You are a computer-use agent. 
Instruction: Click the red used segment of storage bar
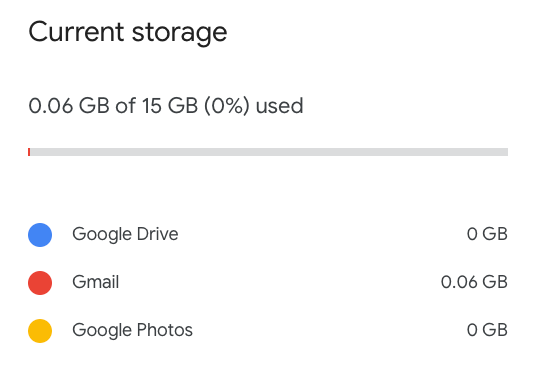click(x=29, y=152)
